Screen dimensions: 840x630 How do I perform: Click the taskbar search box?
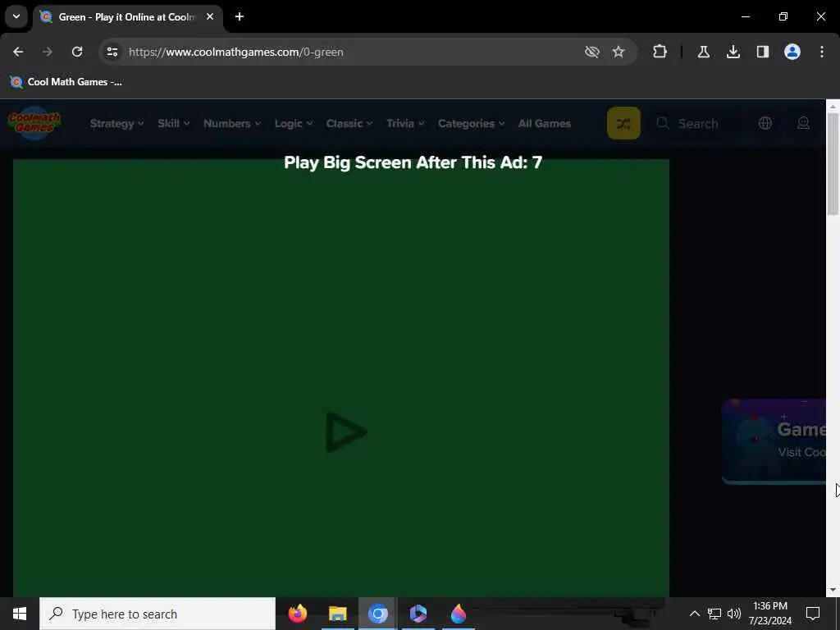tap(157, 614)
